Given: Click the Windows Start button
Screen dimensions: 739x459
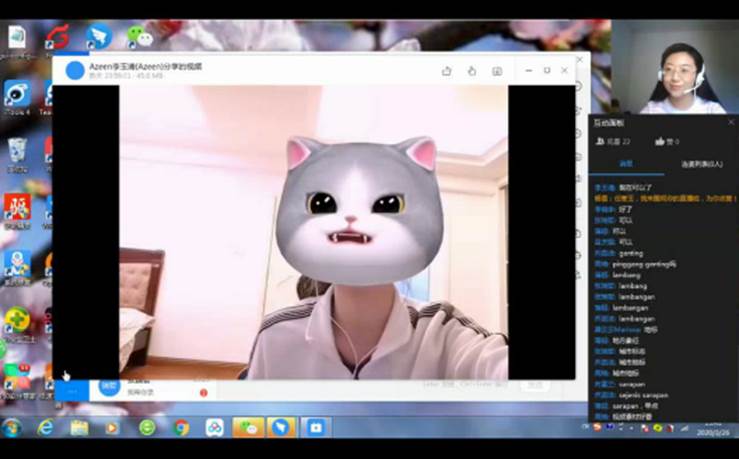Looking at the screenshot, I should (x=12, y=428).
